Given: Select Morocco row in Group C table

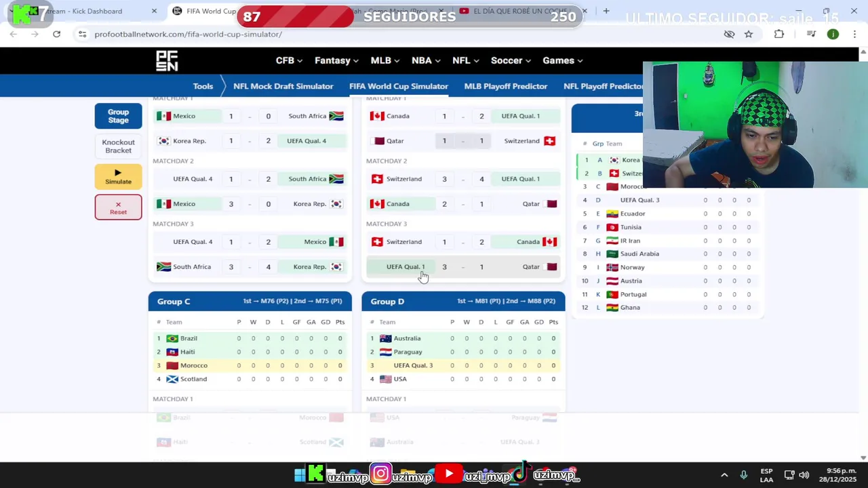Looking at the screenshot, I should pos(250,365).
